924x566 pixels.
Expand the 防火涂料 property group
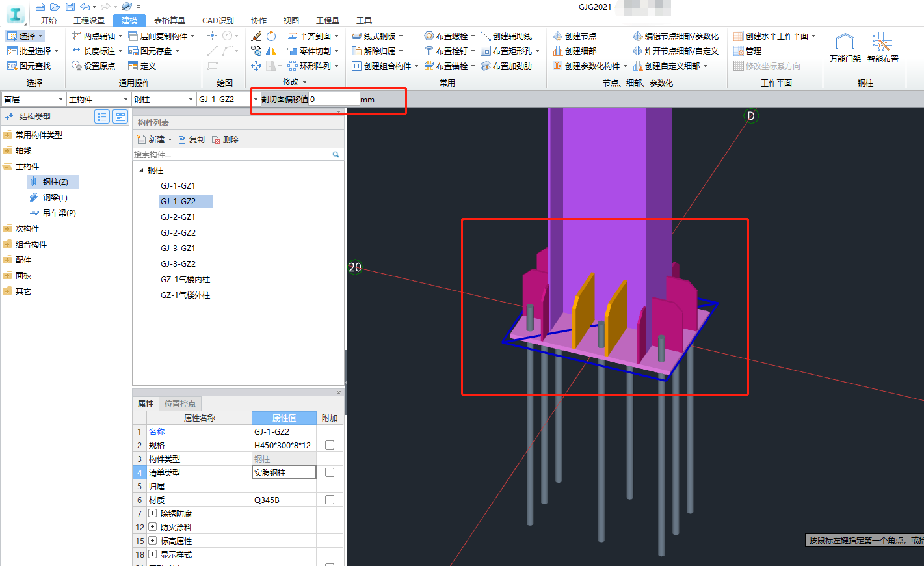(x=152, y=527)
